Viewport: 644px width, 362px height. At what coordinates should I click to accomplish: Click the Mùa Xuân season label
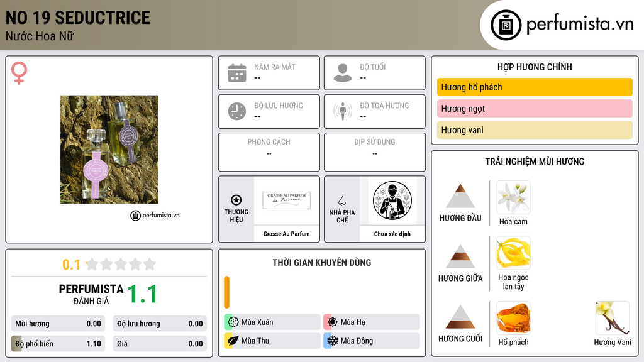tap(257, 322)
